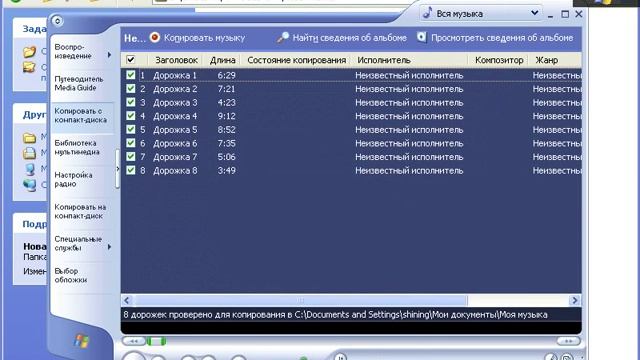Select the Дорожка 4 track title
Image resolution: width=640 pixels, height=360 pixels.
175,116
